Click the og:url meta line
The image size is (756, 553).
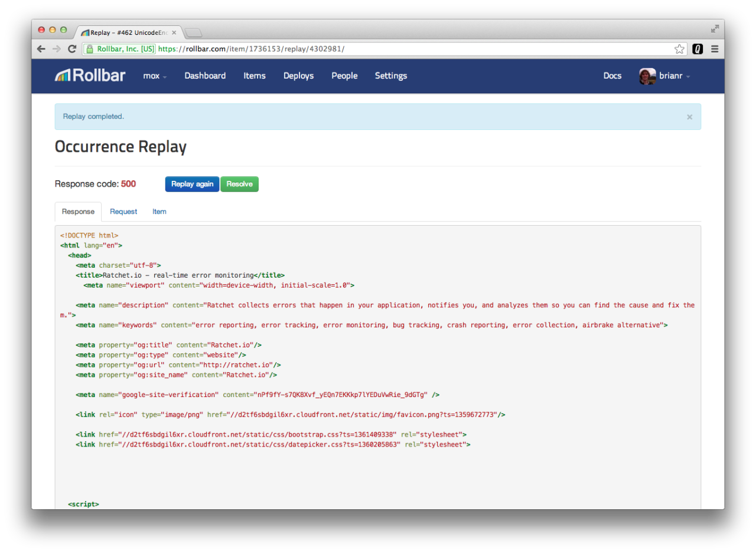point(178,365)
